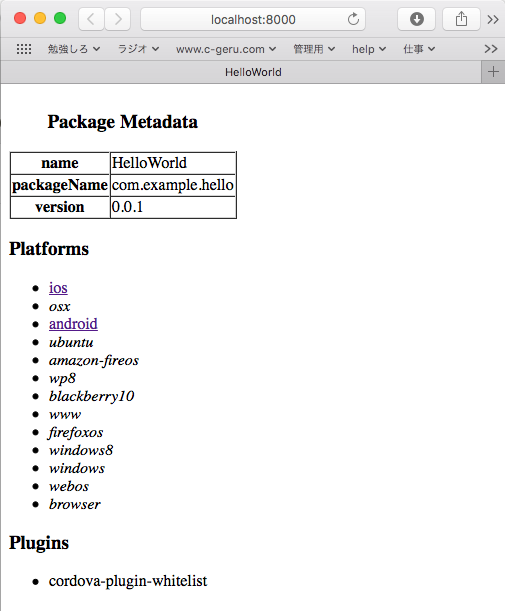Viewport: 505px width, 611px height.
Task: Open the Downloads button in toolbar
Action: pyautogui.click(x=417, y=19)
